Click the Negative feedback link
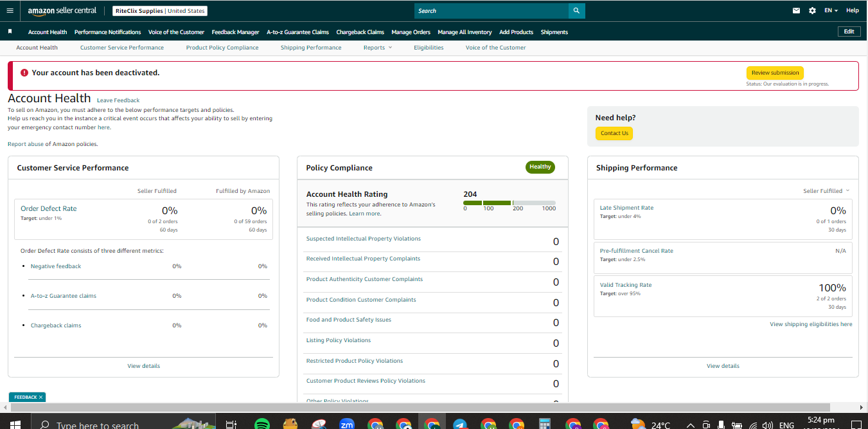 tap(56, 266)
